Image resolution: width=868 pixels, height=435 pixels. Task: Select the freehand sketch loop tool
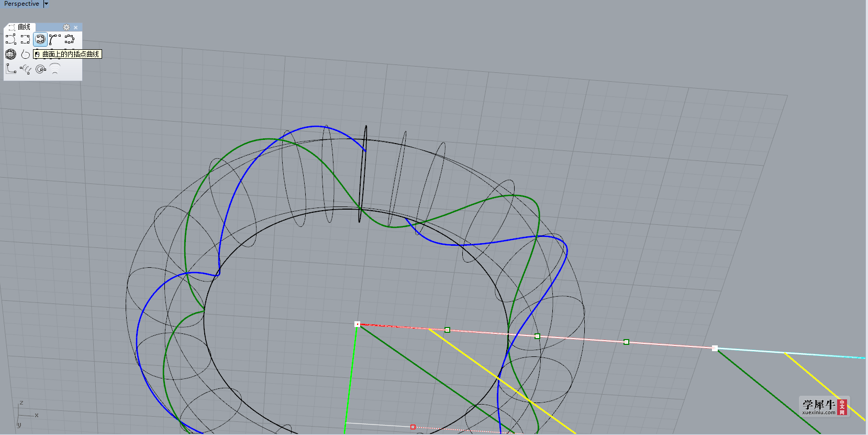click(25, 54)
